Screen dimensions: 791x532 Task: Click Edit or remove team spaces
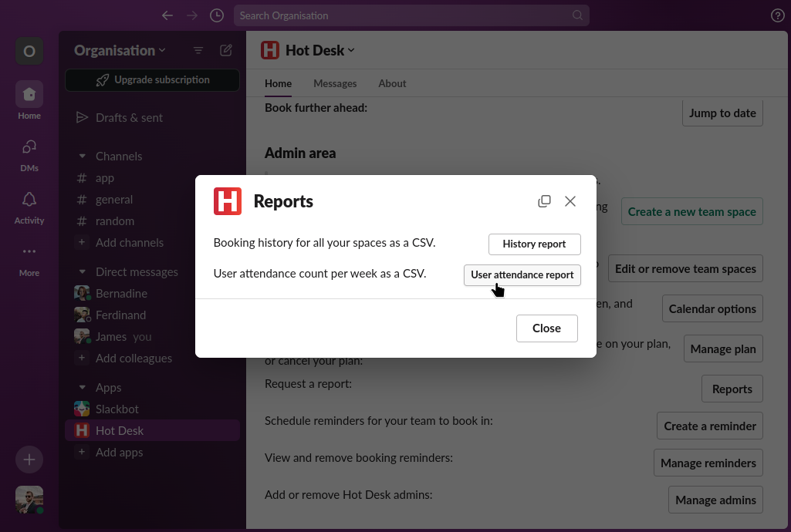coord(685,268)
